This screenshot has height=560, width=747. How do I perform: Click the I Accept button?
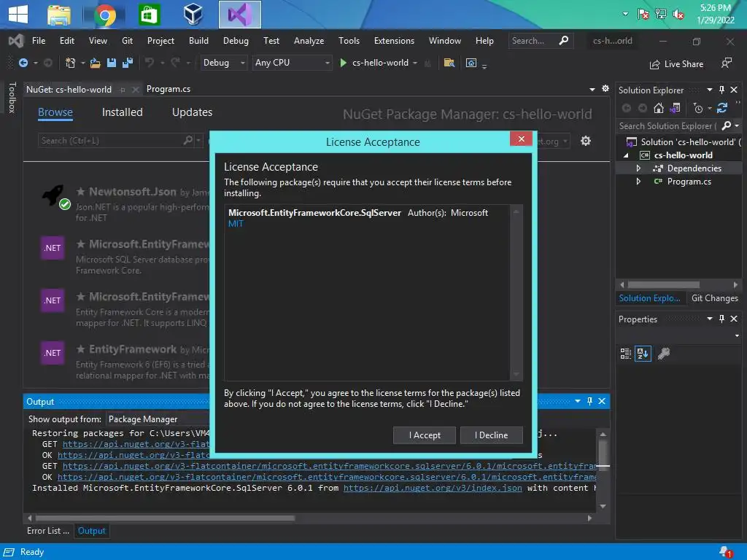[x=424, y=435]
